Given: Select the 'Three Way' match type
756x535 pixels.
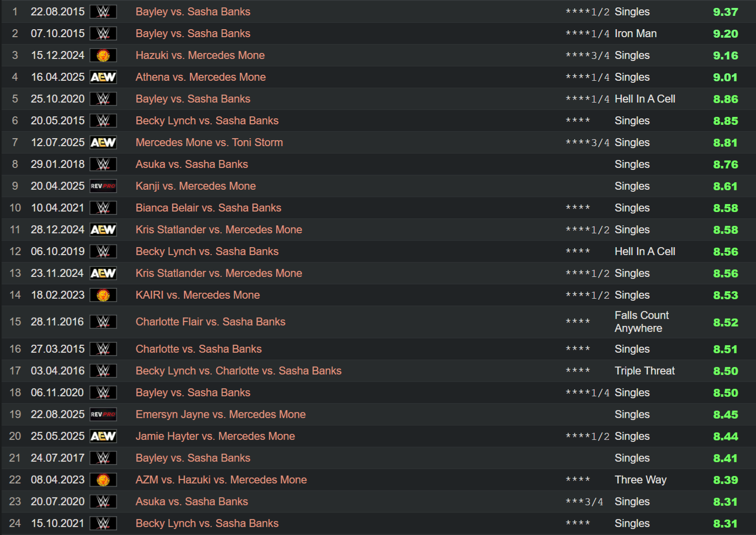Looking at the screenshot, I should (640, 480).
